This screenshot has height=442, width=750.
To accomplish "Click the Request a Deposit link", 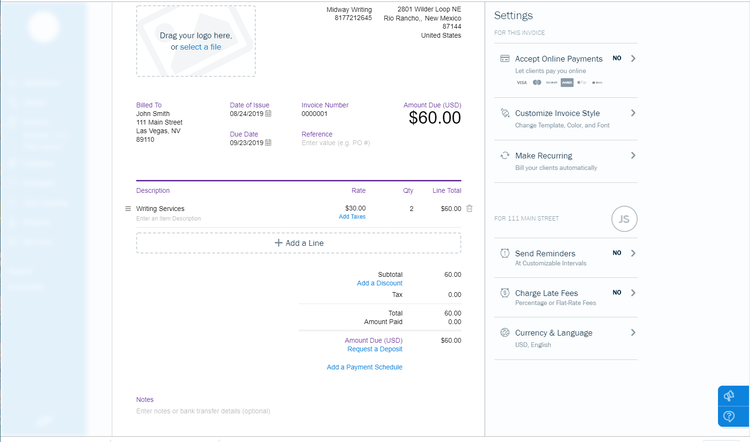I will [x=374, y=349].
